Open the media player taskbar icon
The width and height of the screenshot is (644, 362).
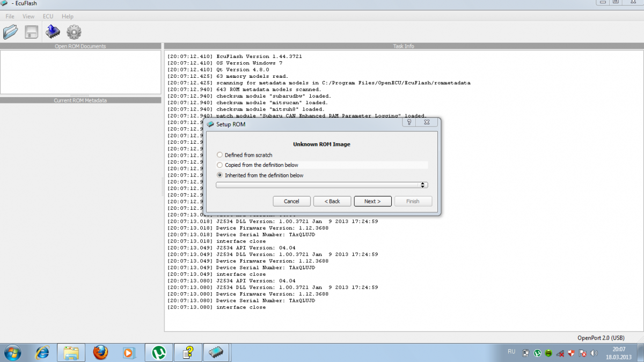pyautogui.click(x=128, y=352)
